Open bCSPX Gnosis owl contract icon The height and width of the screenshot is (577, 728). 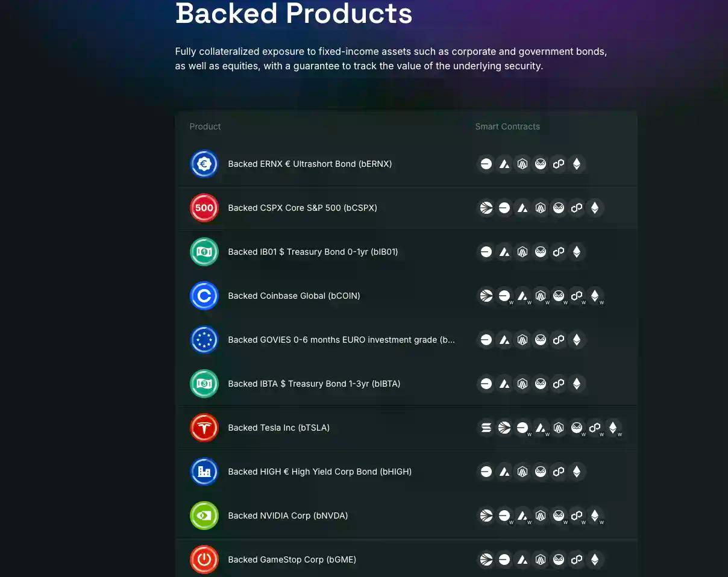coord(559,208)
